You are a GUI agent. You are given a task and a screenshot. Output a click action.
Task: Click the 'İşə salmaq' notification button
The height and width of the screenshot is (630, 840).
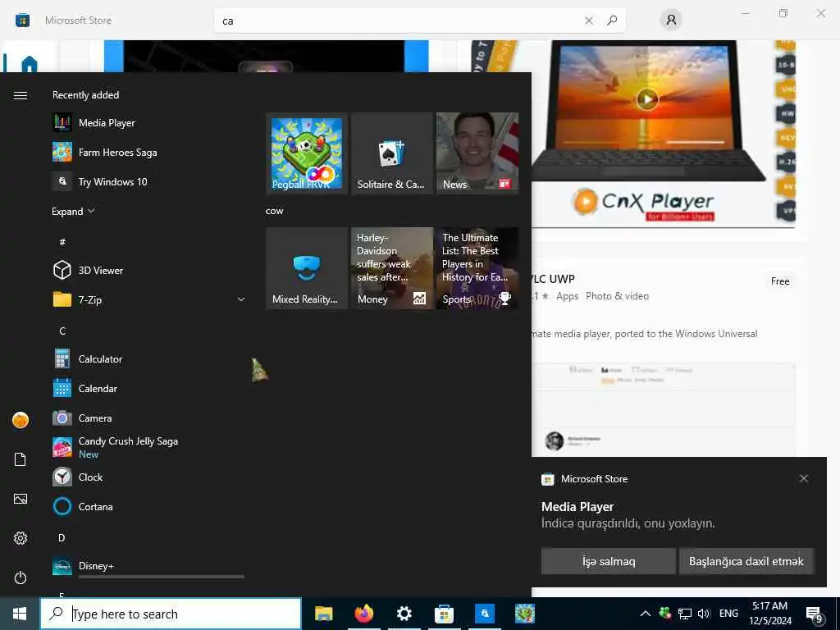click(x=609, y=561)
